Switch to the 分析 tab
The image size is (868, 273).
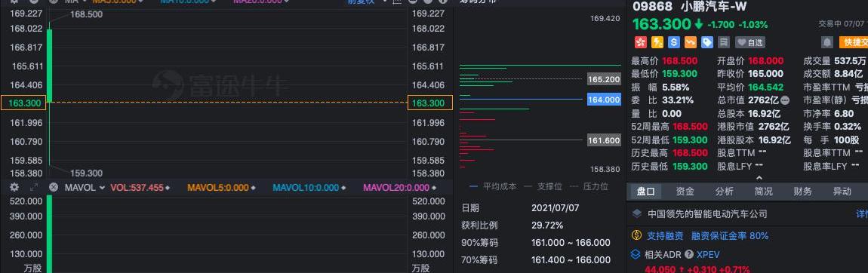724,192
